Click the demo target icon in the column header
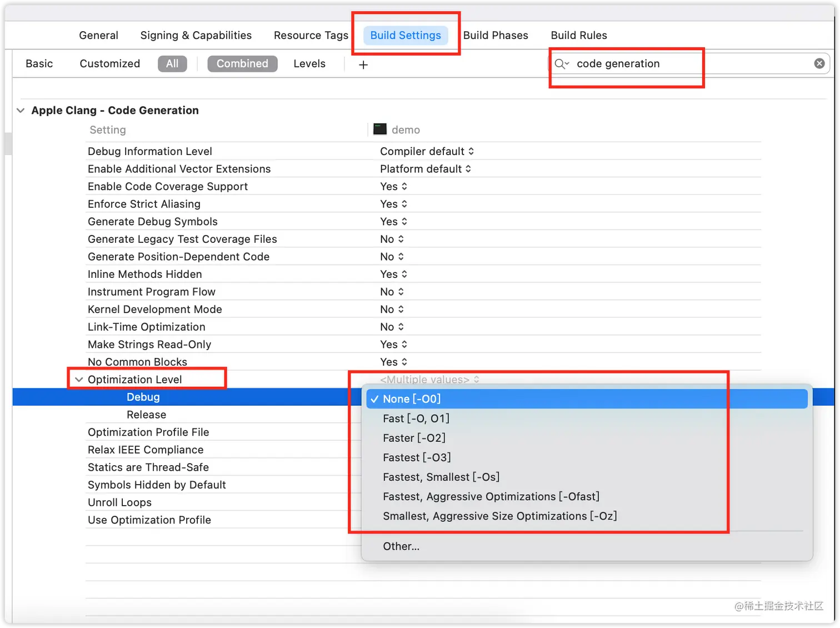Image resolution: width=840 pixels, height=628 pixels. (x=380, y=129)
